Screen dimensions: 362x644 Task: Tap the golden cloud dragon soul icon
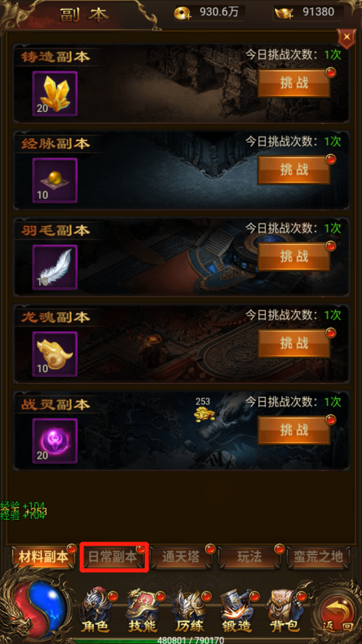tap(55, 354)
